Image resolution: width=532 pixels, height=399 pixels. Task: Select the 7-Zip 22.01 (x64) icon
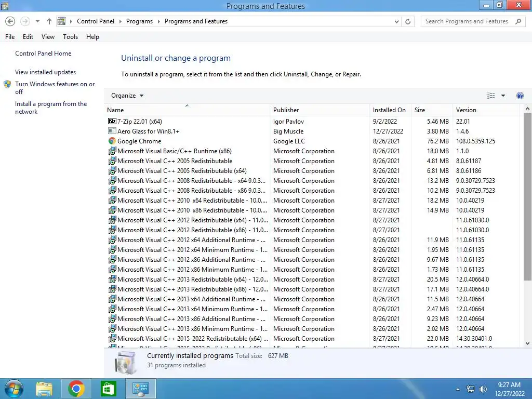pos(112,121)
